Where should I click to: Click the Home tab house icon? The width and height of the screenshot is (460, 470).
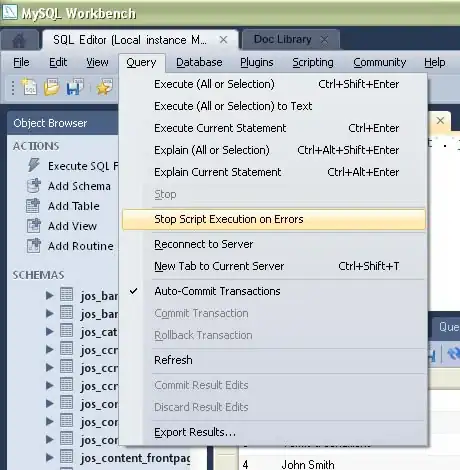click(19, 40)
